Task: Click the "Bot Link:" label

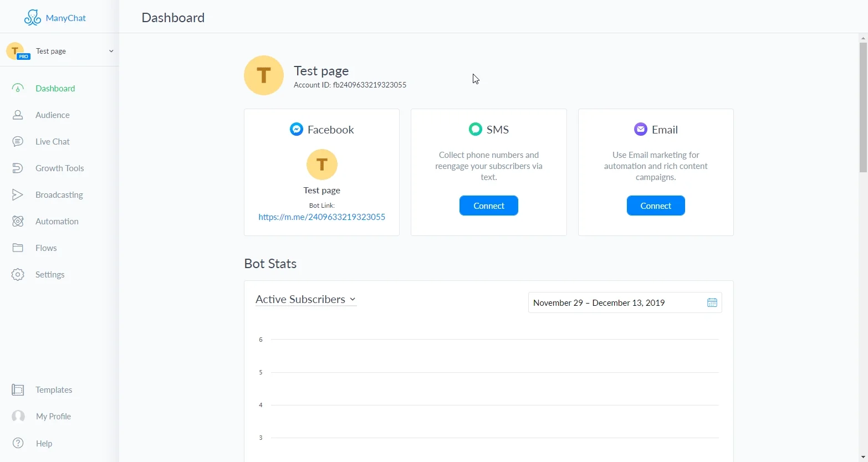Action: (322, 206)
